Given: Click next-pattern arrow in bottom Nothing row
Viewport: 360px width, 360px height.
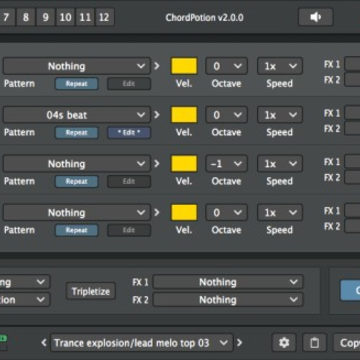Looking at the screenshot, I should [x=156, y=213].
